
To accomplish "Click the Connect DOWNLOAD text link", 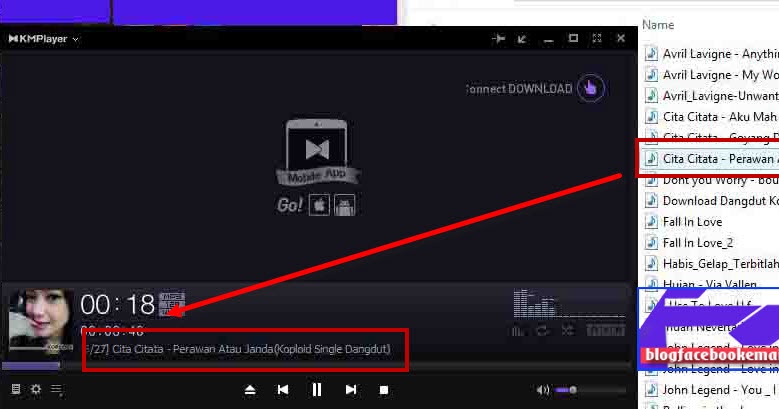I will point(519,89).
